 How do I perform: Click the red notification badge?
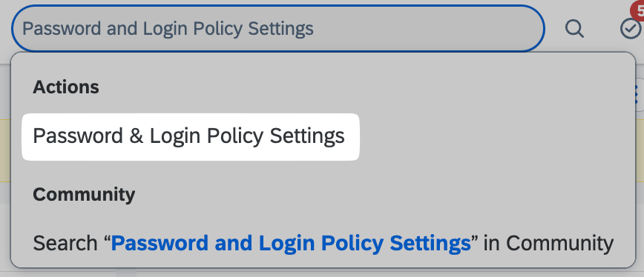coord(638,10)
